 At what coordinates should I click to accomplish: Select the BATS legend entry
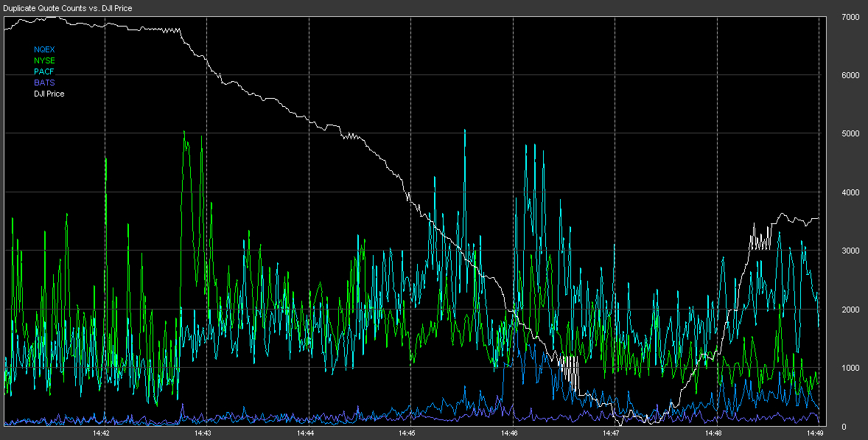click(44, 83)
